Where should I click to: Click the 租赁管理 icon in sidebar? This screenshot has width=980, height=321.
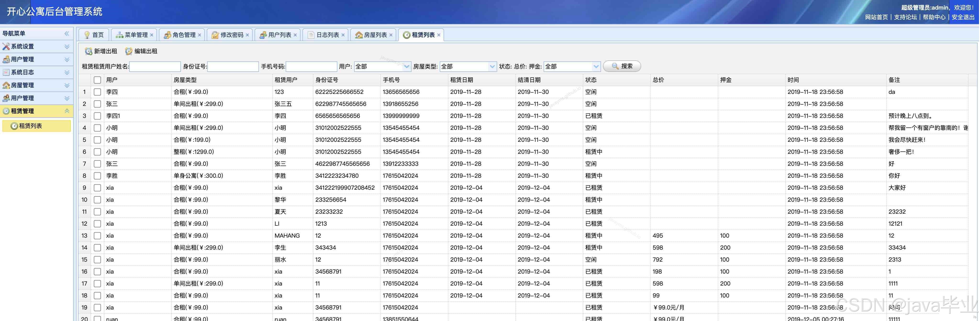[6, 111]
